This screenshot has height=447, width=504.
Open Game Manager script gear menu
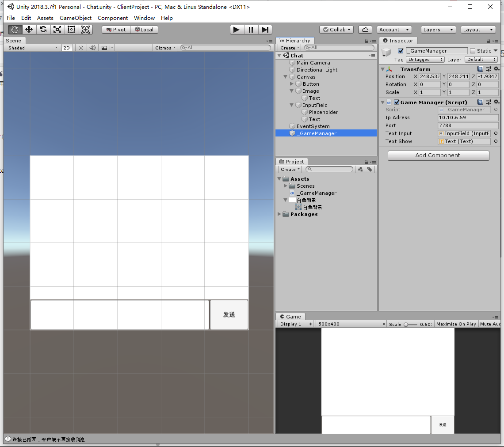click(496, 102)
